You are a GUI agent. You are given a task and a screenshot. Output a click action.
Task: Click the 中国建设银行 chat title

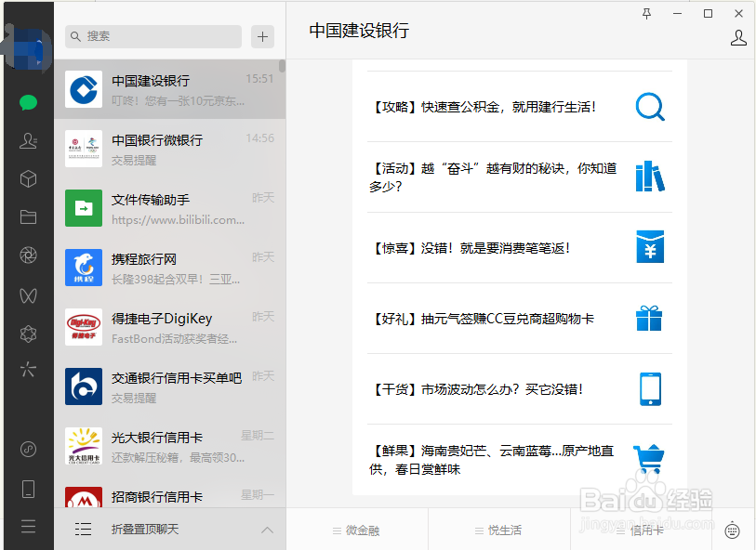(x=359, y=31)
